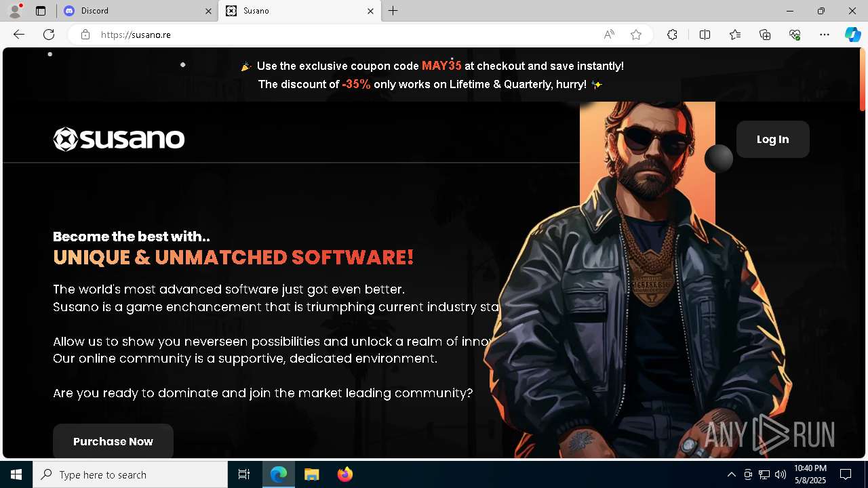This screenshot has width=868, height=488.
Task: Close the Discord tab
Action: click(208, 11)
